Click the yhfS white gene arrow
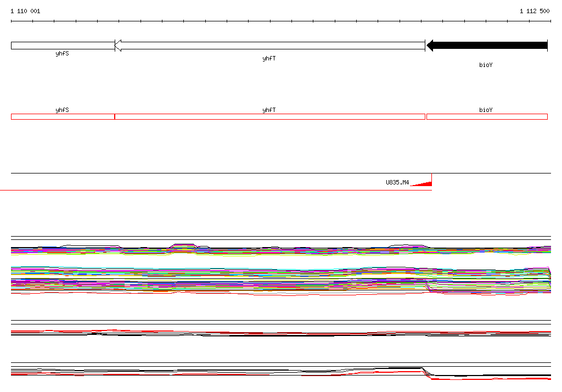 point(63,46)
